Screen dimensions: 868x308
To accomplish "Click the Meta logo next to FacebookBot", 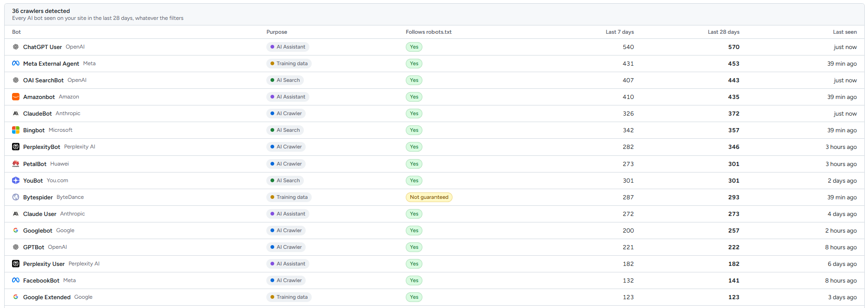I will (x=16, y=280).
